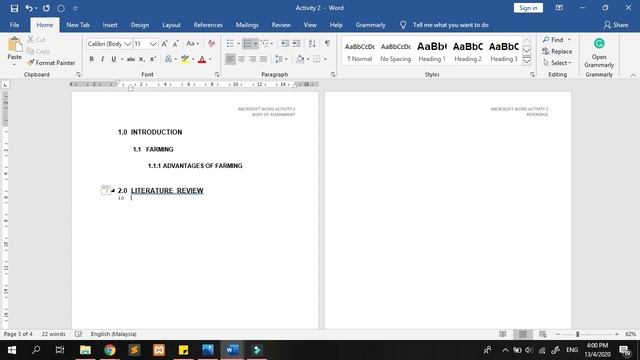The height and width of the screenshot is (360, 640).
Task: Apply the Normal style
Action: click(x=359, y=51)
